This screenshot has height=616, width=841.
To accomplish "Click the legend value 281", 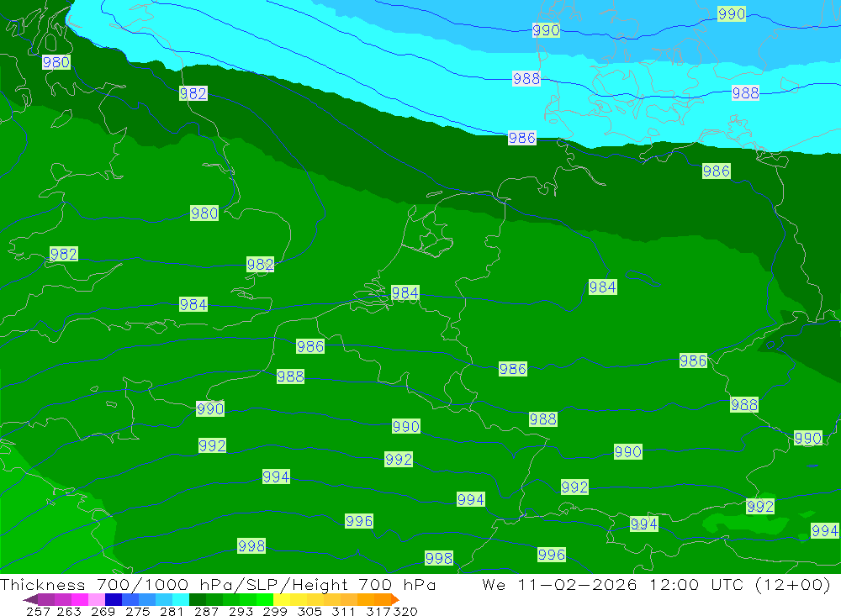I will [172, 611].
